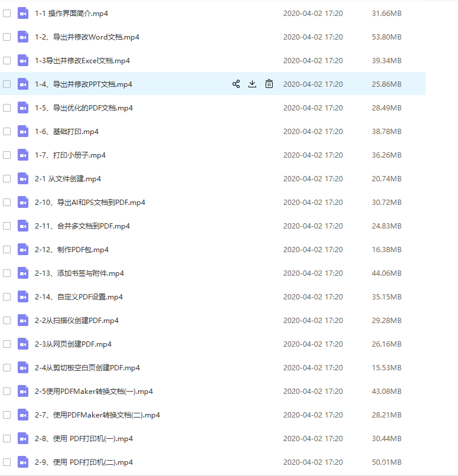Click video icon for 1-1 操作界面简介.mp4
This screenshot has width=458, height=476.
(23, 13)
